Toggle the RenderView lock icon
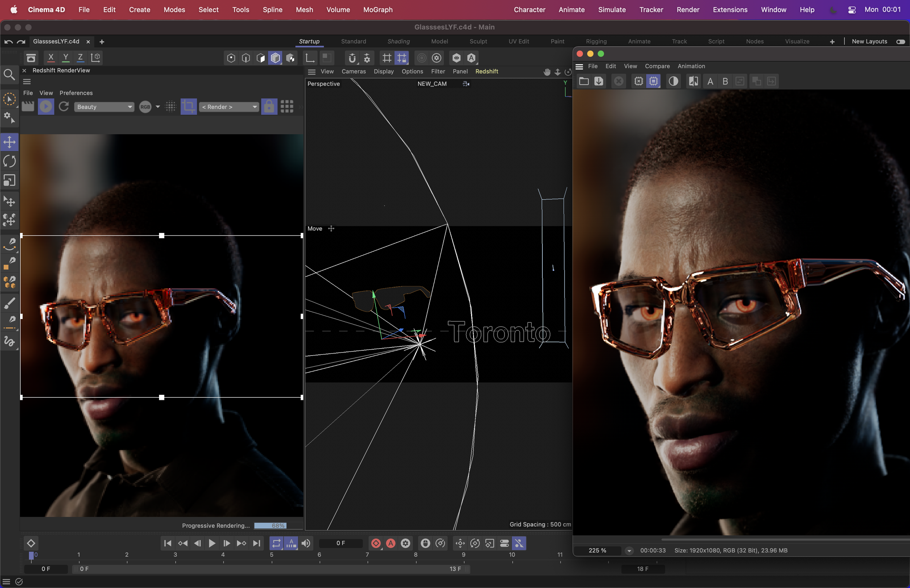This screenshot has height=588, width=910. point(269,107)
